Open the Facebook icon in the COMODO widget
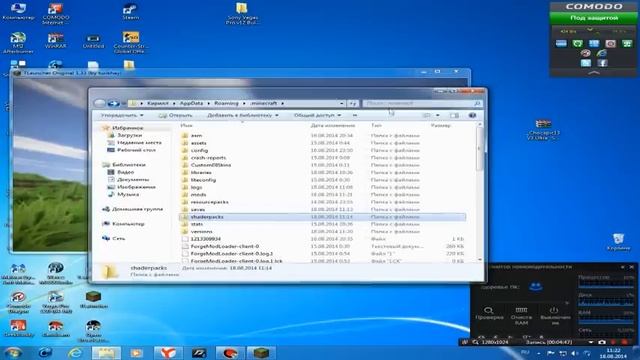Image resolution: width=640 pixels, height=360 pixels. pos(602,63)
